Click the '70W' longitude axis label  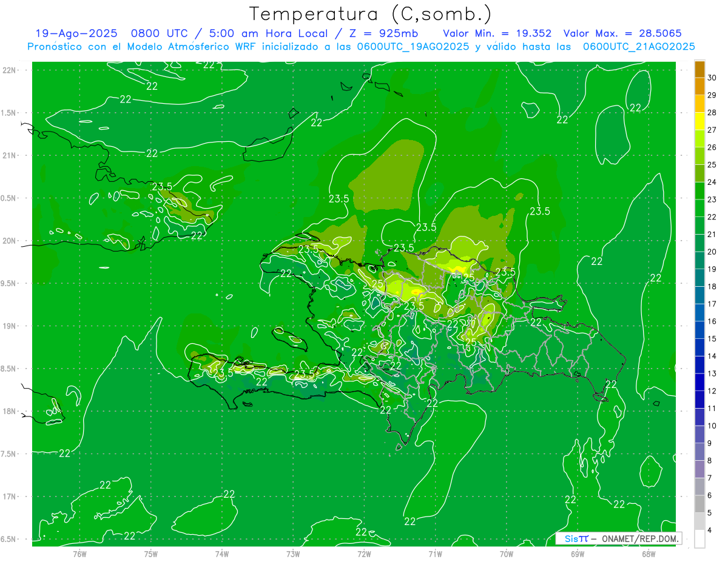click(x=507, y=554)
